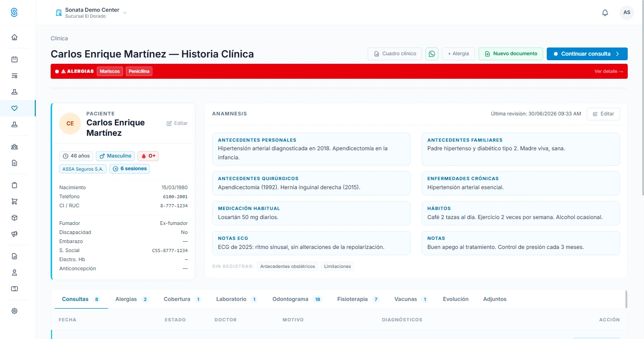This screenshot has height=339, width=644.
Task: Open the box package icon in sidebar
Action: click(x=14, y=218)
